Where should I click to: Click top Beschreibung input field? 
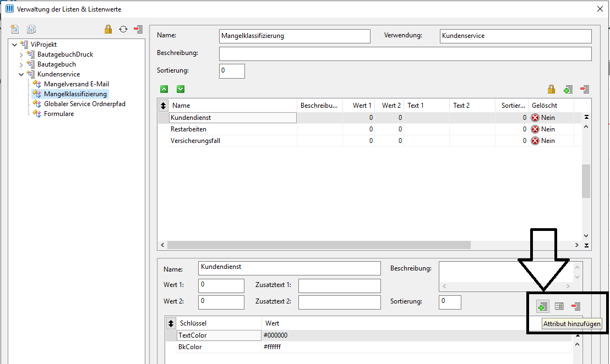coord(405,53)
